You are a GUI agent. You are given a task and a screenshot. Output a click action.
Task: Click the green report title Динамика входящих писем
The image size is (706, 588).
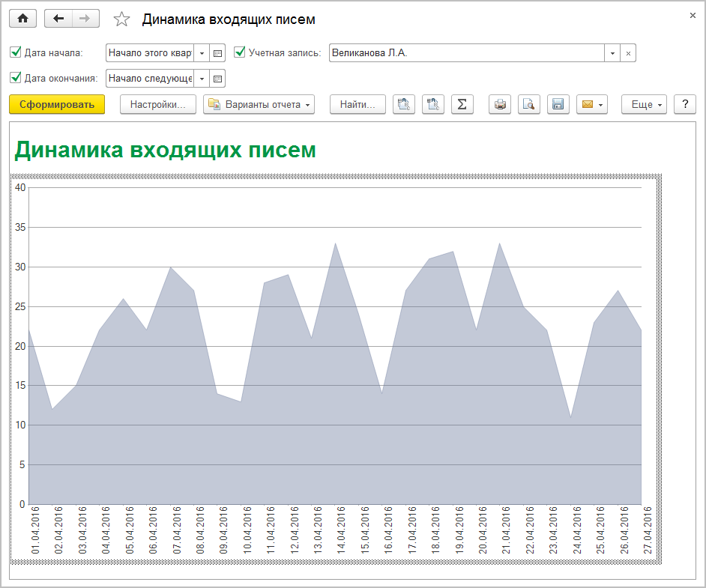coord(165,150)
